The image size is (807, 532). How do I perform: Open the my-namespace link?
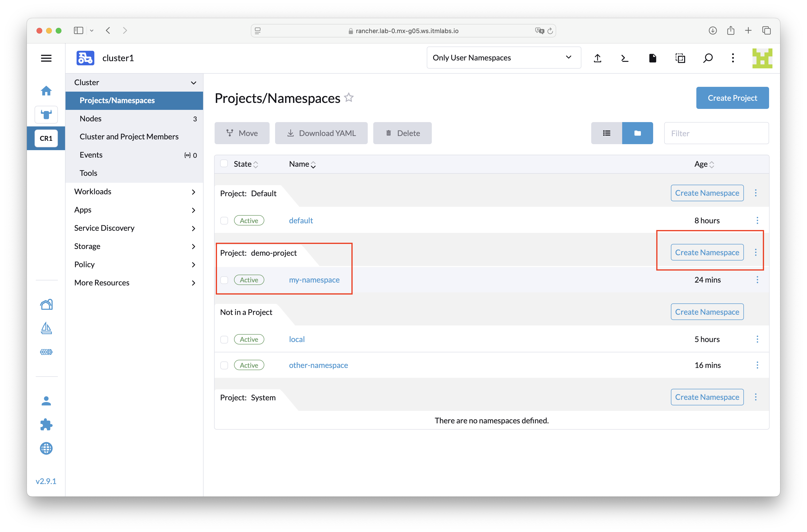coord(314,280)
